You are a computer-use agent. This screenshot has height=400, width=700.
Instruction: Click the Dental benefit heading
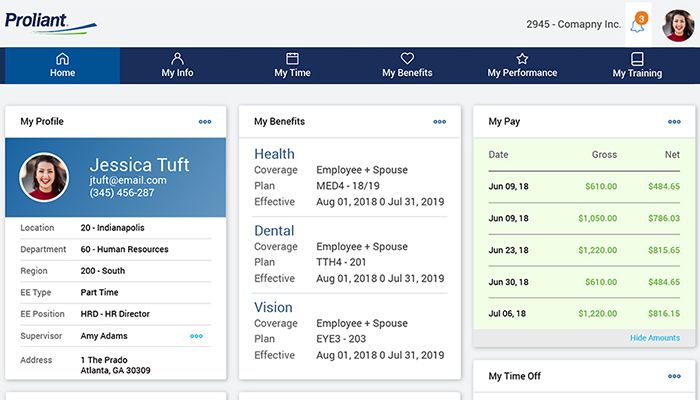coord(274,230)
